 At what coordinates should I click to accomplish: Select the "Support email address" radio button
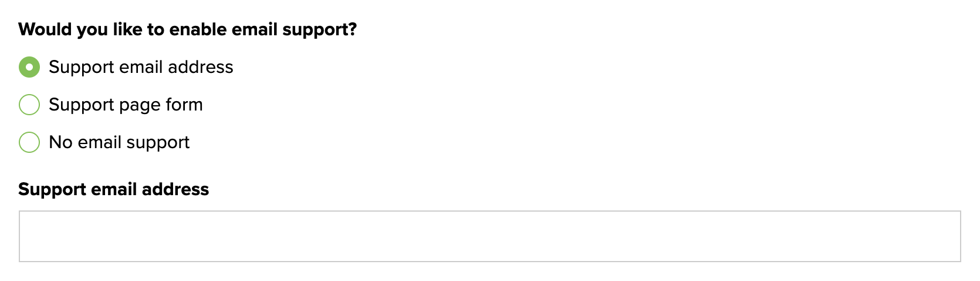pyautogui.click(x=29, y=67)
